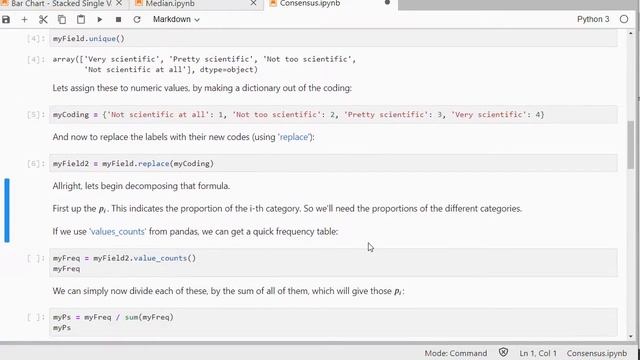Select the Consensus.ipynb tab
640x360 pixels.
pos(310,4)
